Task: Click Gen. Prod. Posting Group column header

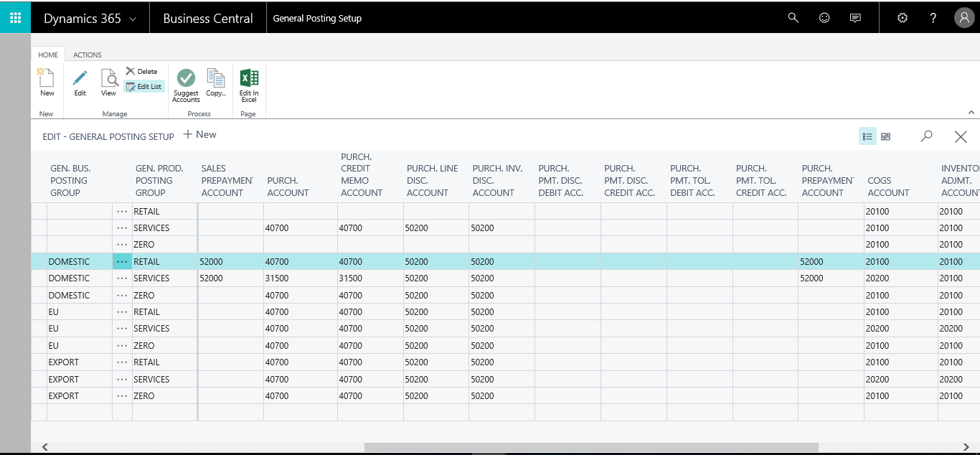Action: pos(159,180)
